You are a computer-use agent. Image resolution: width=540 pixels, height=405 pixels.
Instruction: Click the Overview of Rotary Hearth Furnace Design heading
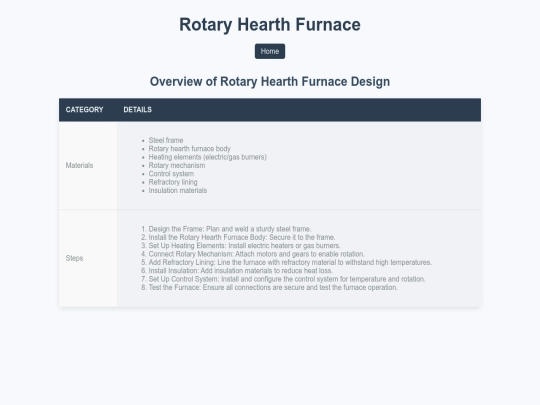tap(270, 82)
